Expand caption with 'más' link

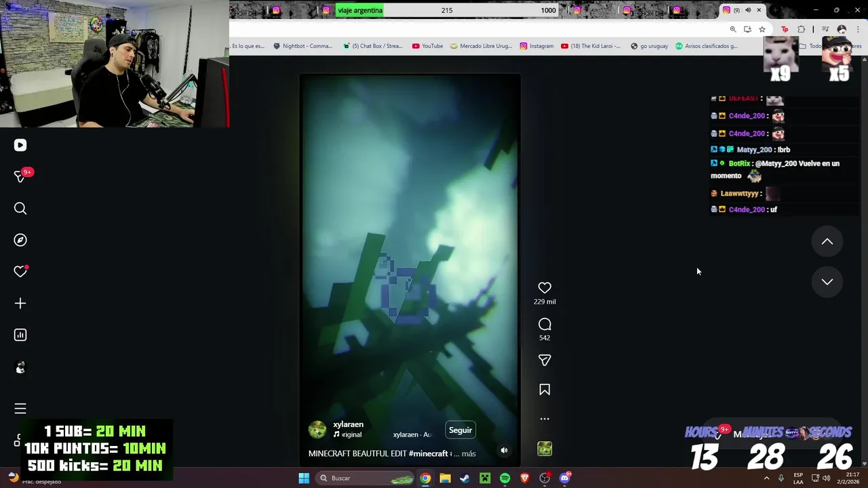tap(469, 453)
